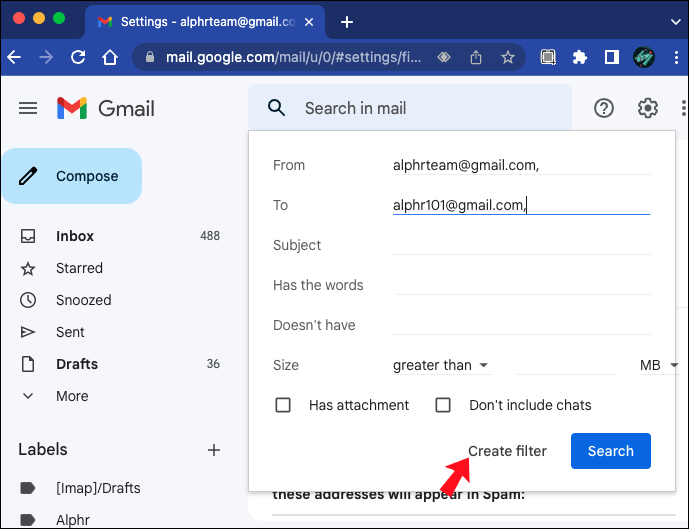This screenshot has width=689, height=529.
Task: Open the Chrome three-dot menu
Action: click(676, 57)
